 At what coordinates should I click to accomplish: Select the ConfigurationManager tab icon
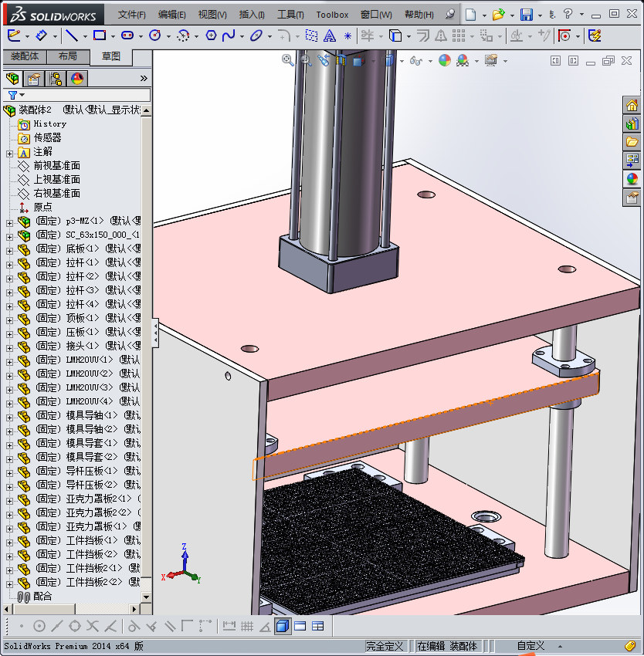pos(56,78)
